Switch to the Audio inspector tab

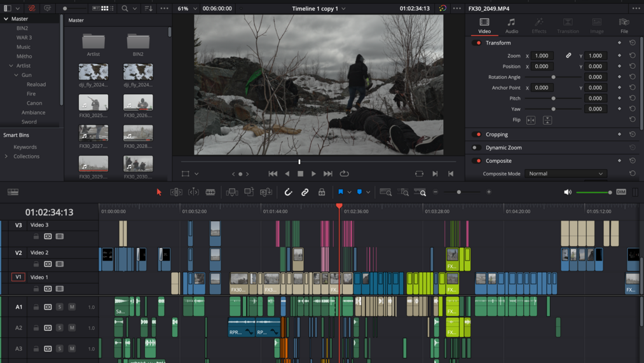[x=511, y=25]
